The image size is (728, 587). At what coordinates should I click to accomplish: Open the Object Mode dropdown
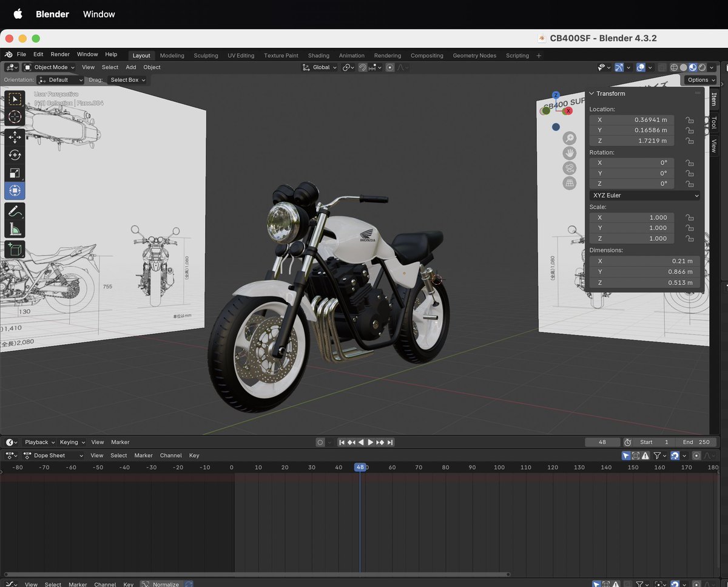coord(49,67)
